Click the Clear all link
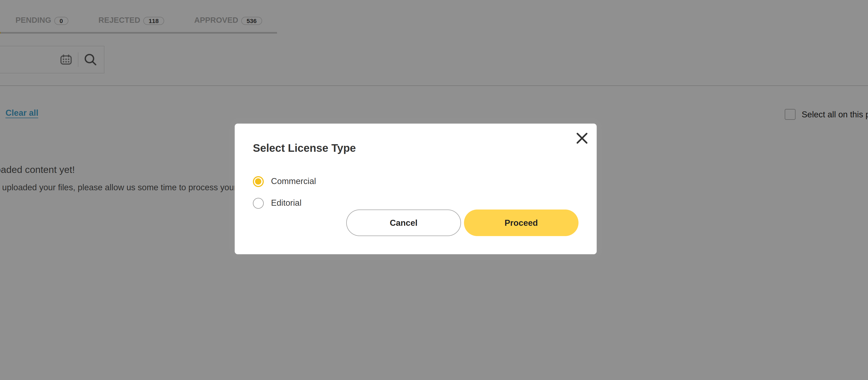The width and height of the screenshot is (868, 380). [x=22, y=113]
